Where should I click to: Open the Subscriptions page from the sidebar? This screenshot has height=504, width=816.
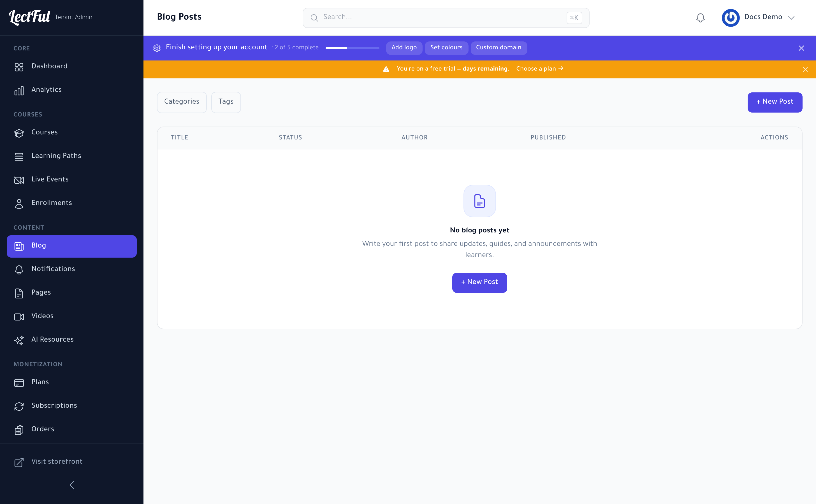pyautogui.click(x=72, y=406)
